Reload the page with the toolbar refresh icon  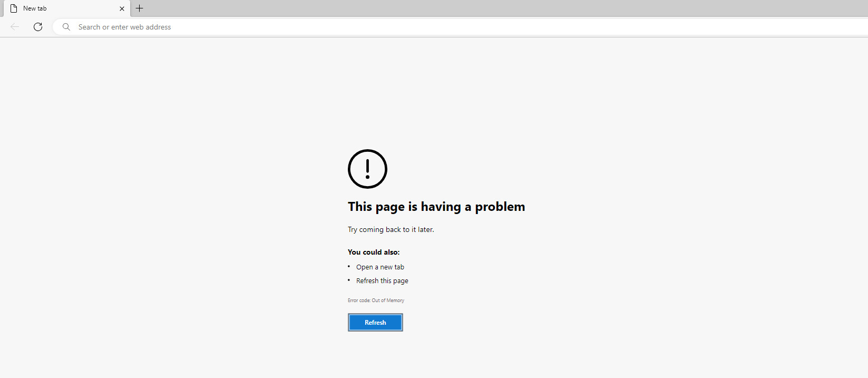(38, 27)
